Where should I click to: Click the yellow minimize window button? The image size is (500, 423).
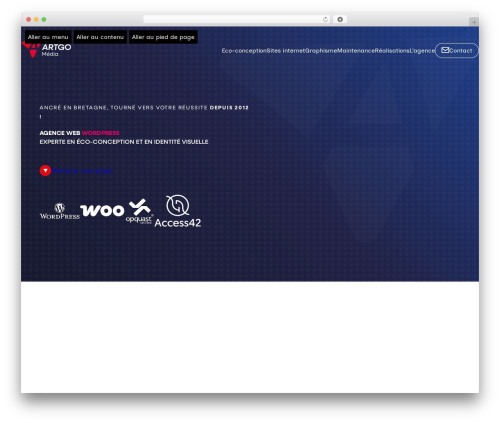36,19
